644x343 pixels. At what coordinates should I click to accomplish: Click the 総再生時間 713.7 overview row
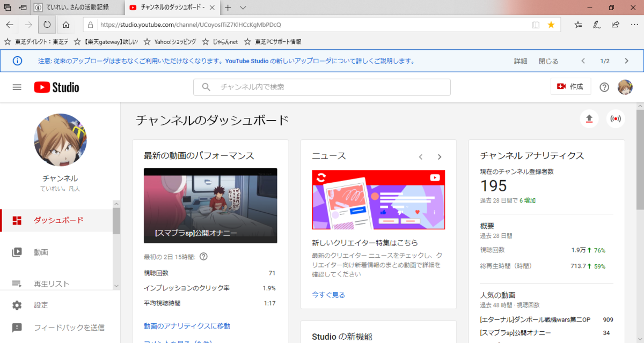pos(546,266)
